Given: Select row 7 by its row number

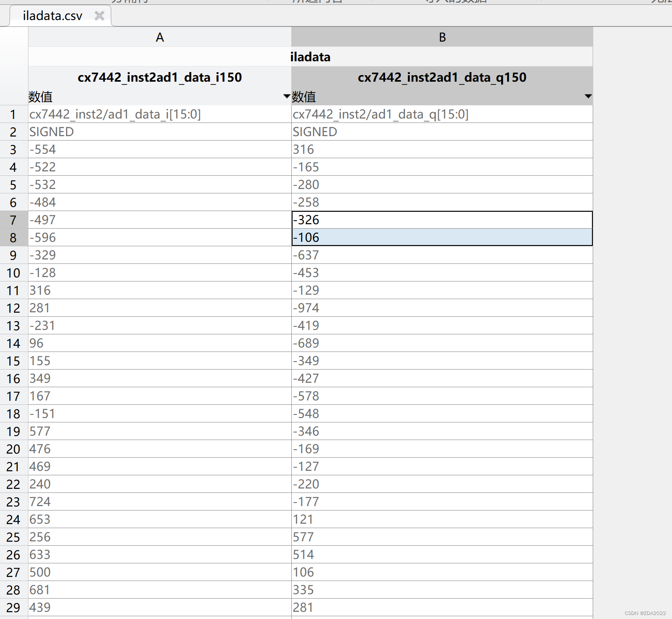Looking at the screenshot, I should point(13,220).
